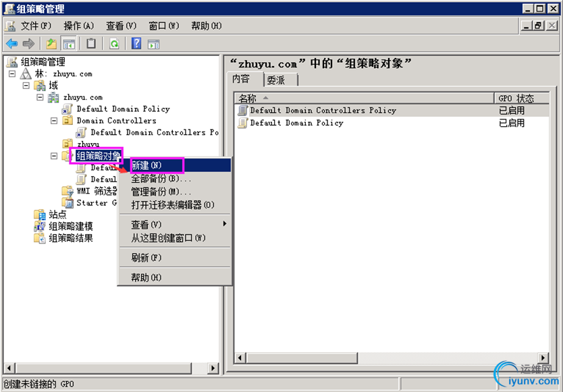Choose 刷新(F) in the context menu
Screen dimensions: 563x392
point(175,257)
